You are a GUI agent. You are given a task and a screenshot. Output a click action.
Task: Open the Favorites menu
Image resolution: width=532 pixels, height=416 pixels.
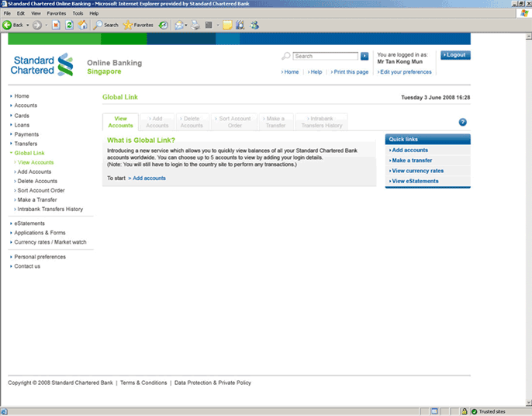57,13
